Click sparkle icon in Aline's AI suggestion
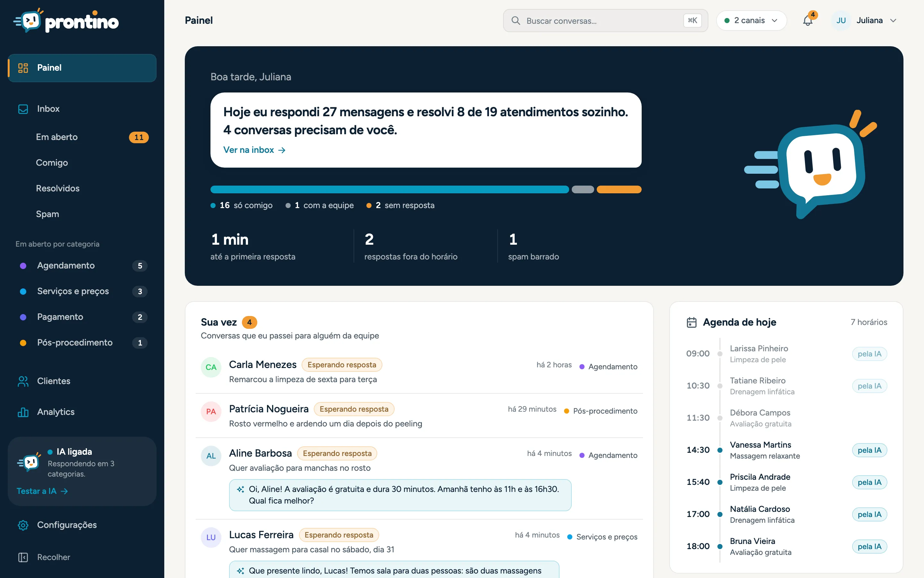Screen dimensions: 924x578 [x=240, y=489]
